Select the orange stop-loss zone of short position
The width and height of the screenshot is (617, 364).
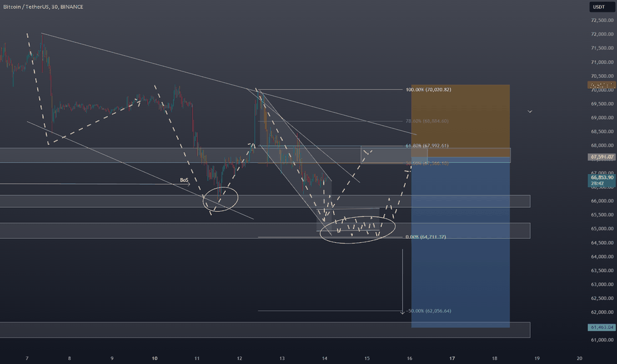coord(460,121)
